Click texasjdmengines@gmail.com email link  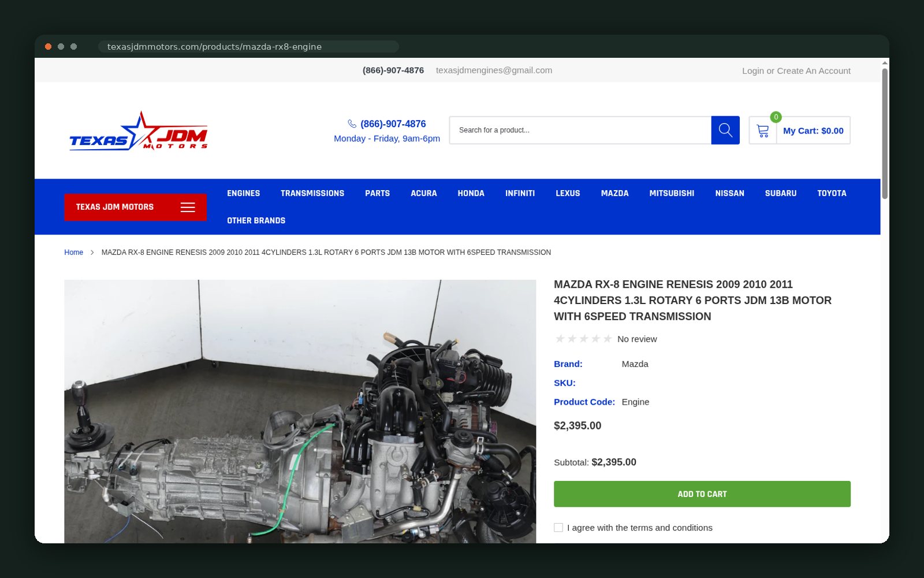point(494,70)
